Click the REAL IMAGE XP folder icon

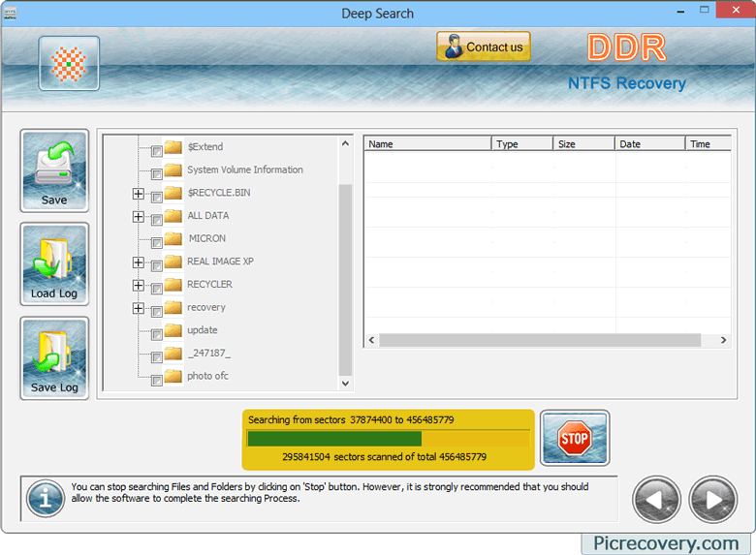click(x=173, y=262)
